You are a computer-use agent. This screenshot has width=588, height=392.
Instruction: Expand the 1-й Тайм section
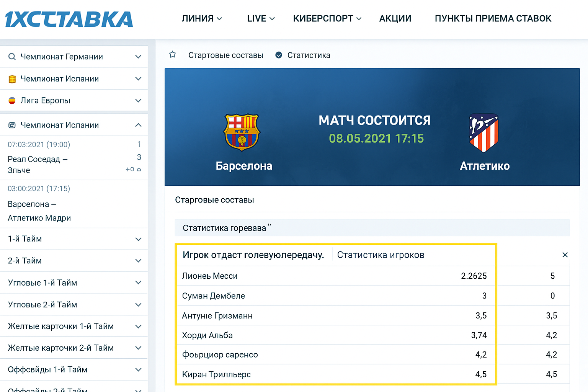pos(138,239)
